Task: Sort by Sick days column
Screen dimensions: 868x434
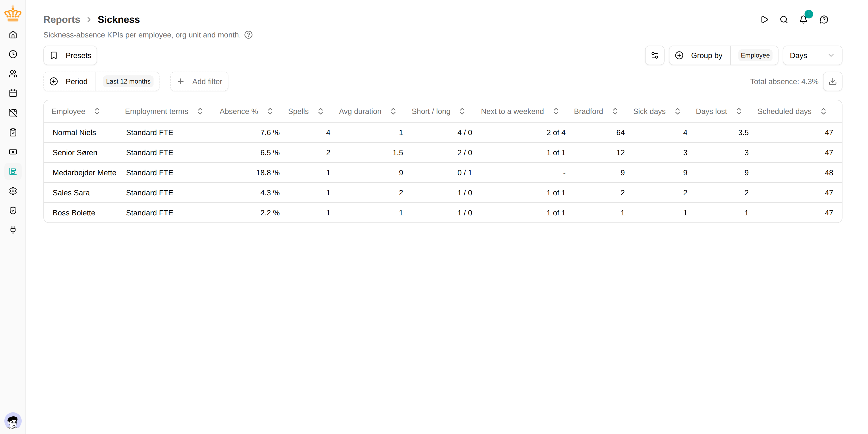Action: pyautogui.click(x=657, y=111)
